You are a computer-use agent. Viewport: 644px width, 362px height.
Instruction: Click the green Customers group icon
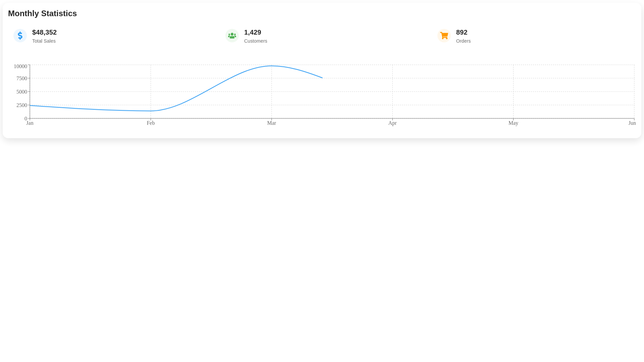232,36
